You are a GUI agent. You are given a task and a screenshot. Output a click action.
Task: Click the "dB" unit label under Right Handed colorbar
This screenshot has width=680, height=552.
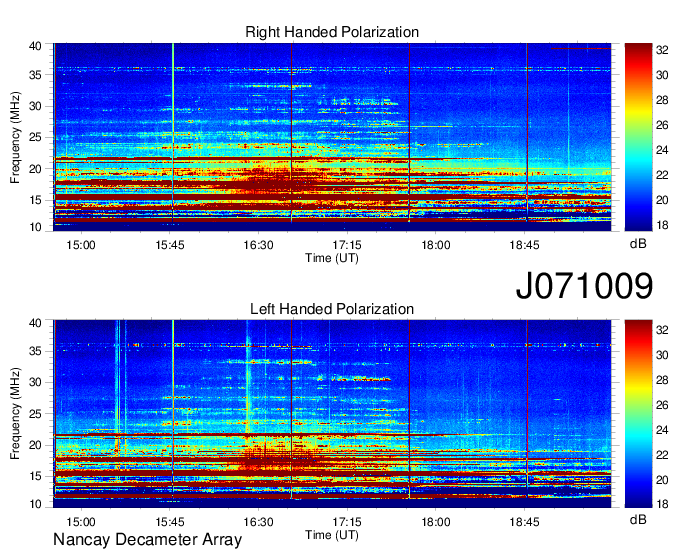click(638, 244)
